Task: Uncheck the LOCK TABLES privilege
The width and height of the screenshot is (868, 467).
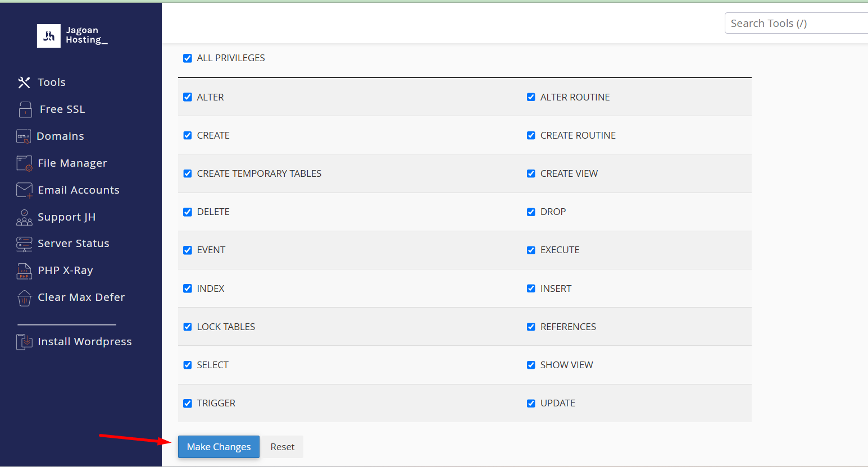Action: click(187, 326)
